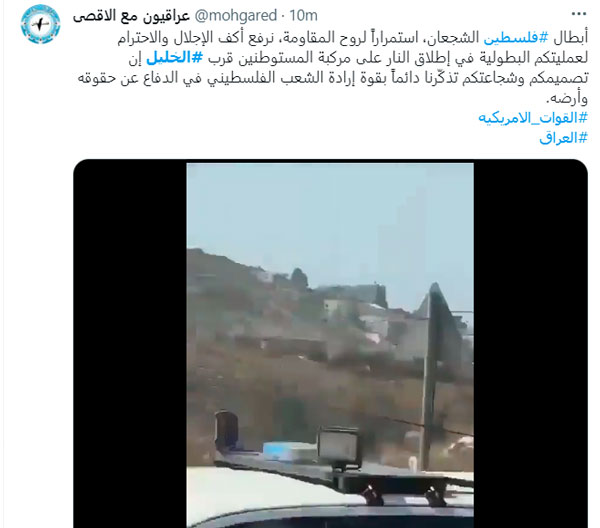Open the #القوات_الامريكيه hashtag
600x528 pixels.
click(533, 118)
